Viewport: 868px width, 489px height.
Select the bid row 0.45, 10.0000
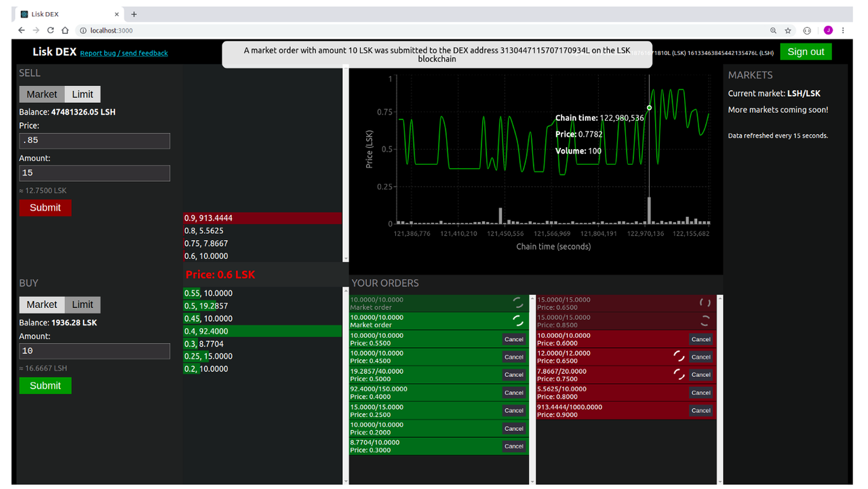coord(262,318)
